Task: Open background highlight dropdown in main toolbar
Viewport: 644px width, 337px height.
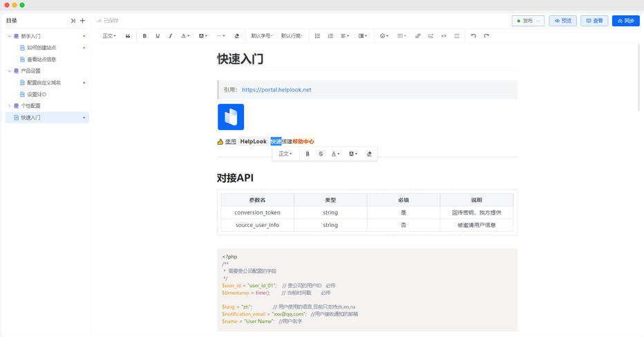Action: coord(203,36)
